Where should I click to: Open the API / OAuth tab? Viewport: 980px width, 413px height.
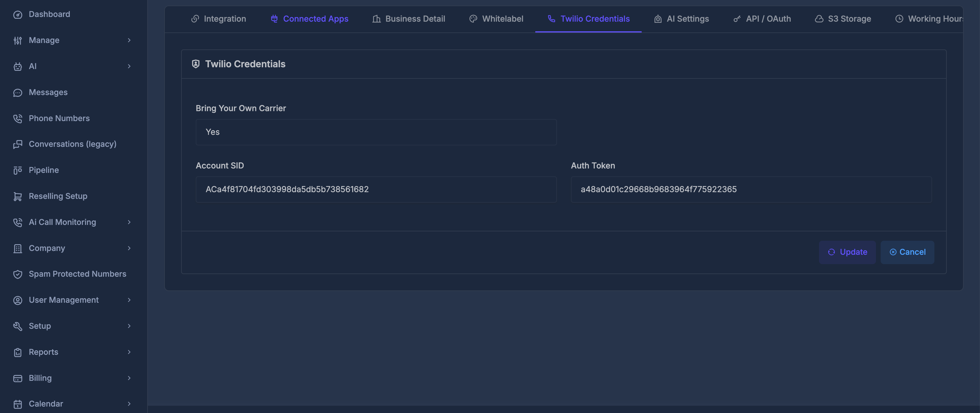tap(762, 19)
